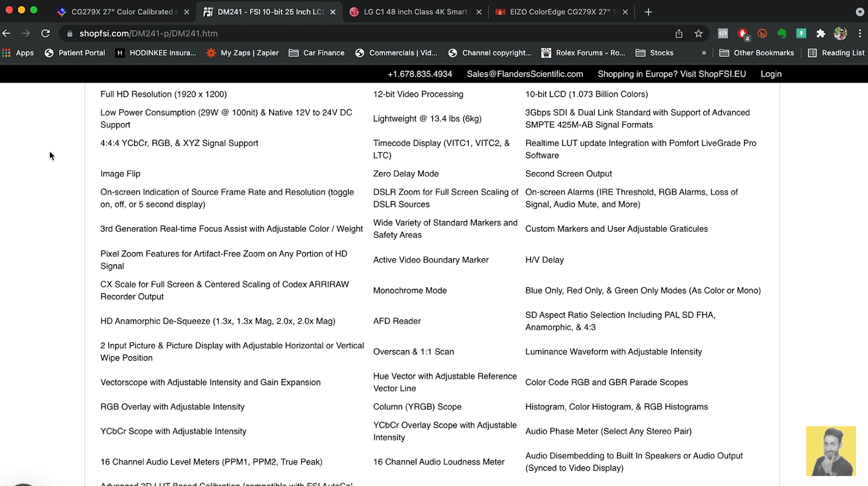Screen dimensions: 868x486
Task: Click "Active Video Boundary Marker" text
Action: point(431,260)
